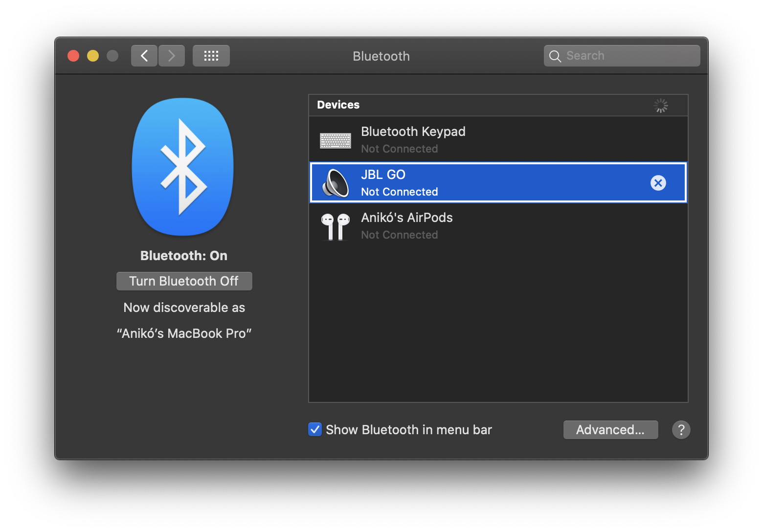Select the JBL GO device name
763x532 pixels.
[x=383, y=175]
